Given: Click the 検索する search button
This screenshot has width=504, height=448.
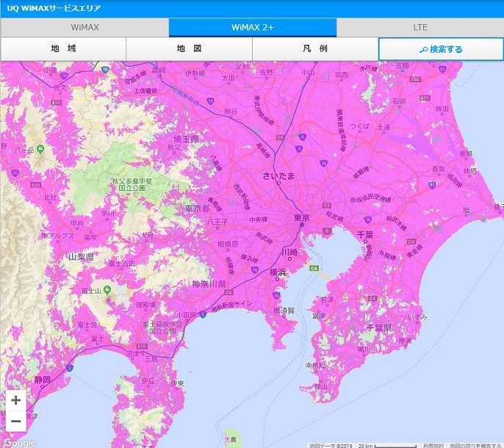Looking at the screenshot, I should [x=441, y=49].
